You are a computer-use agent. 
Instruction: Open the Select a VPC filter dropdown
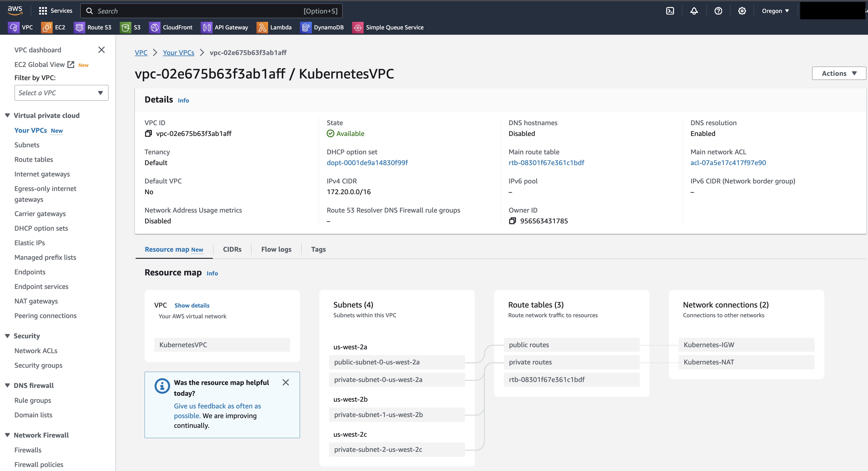[61, 93]
